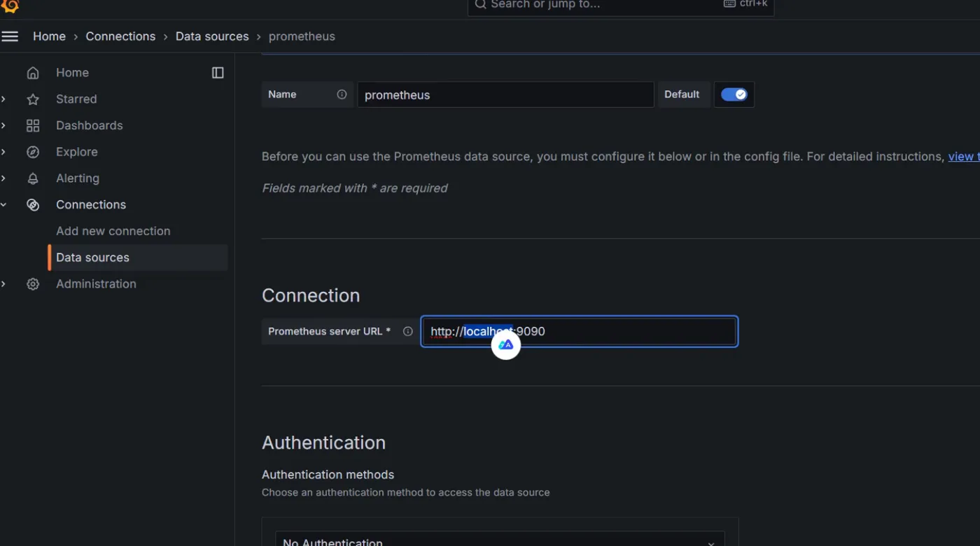The image size is (980, 546).
Task: Click the Grafana logo icon
Action: pos(10,6)
